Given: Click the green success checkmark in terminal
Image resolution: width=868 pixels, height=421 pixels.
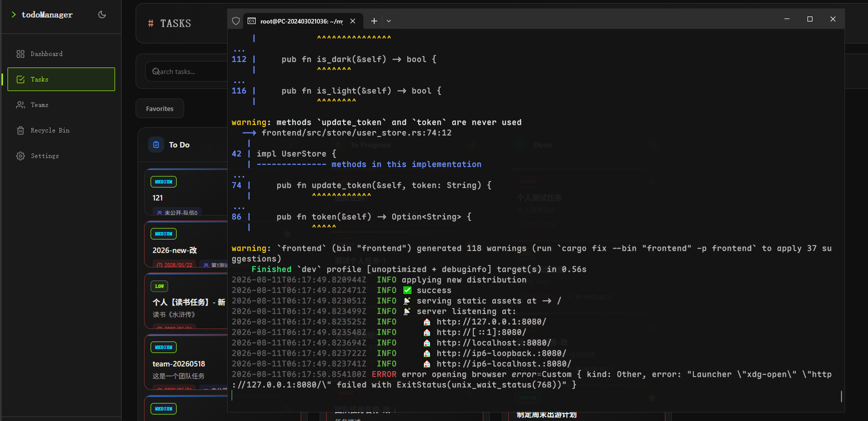Looking at the screenshot, I should [407, 290].
